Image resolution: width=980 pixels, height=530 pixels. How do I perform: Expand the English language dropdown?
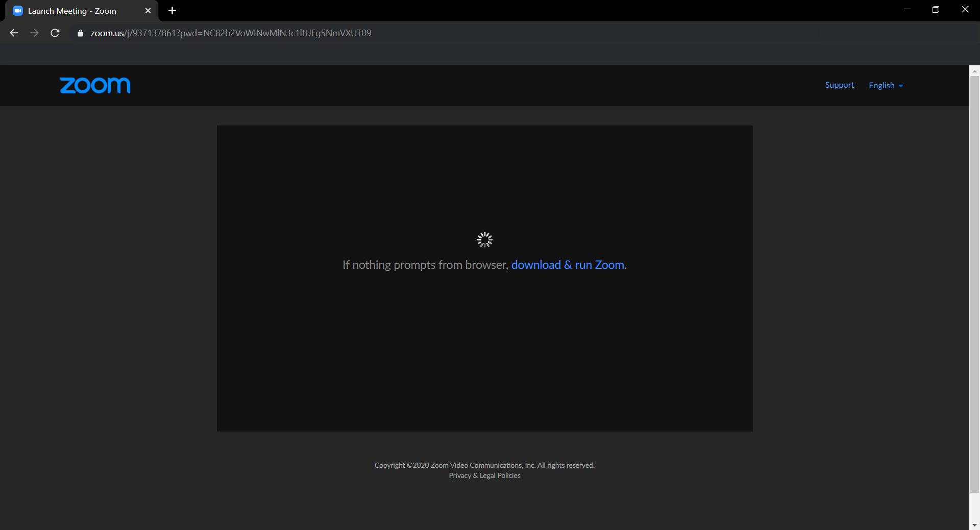click(x=886, y=85)
